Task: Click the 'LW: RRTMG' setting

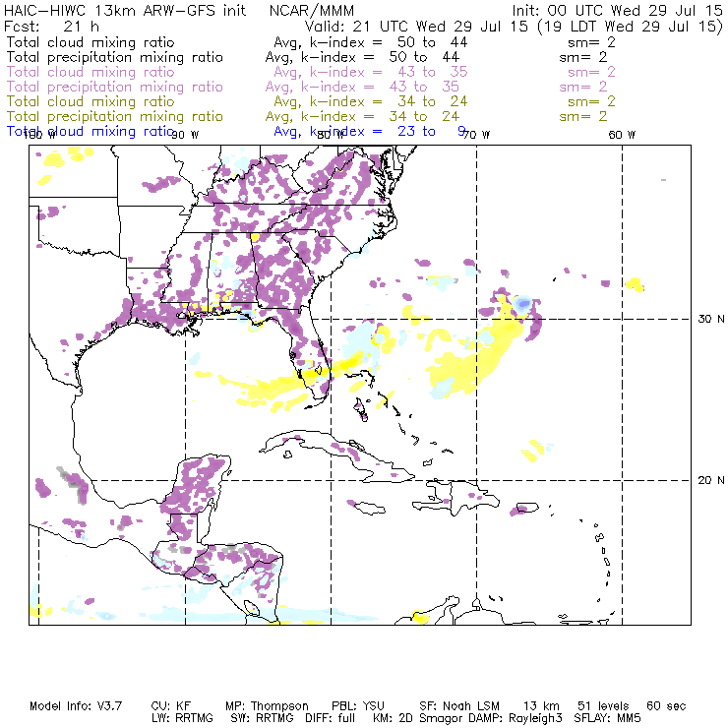Action: click(x=182, y=718)
